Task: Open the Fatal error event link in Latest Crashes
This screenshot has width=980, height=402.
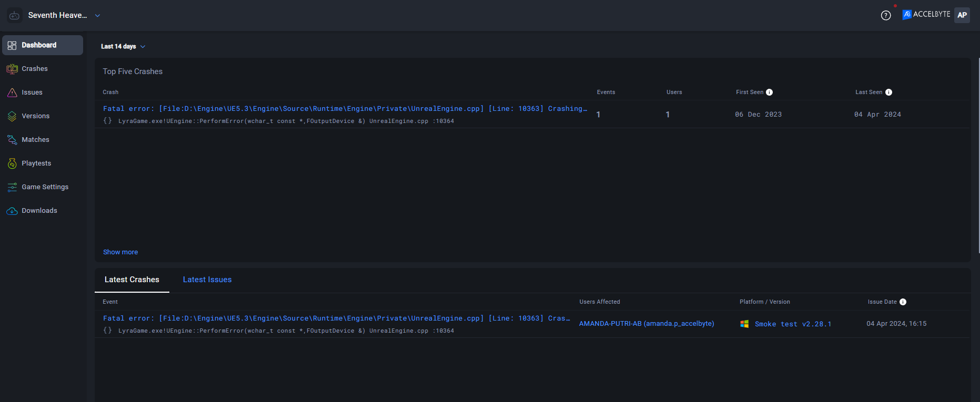Action: click(337, 318)
